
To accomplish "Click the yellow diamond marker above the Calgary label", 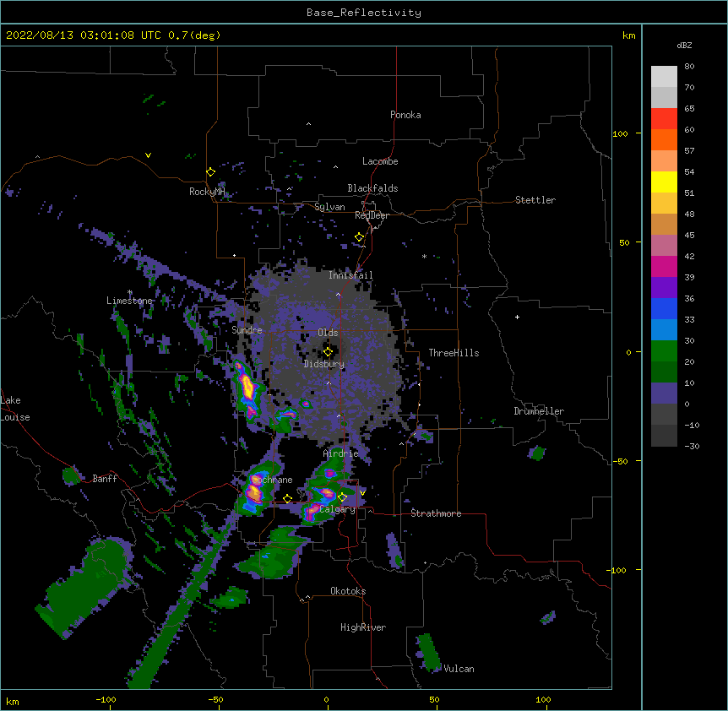I will (342, 497).
